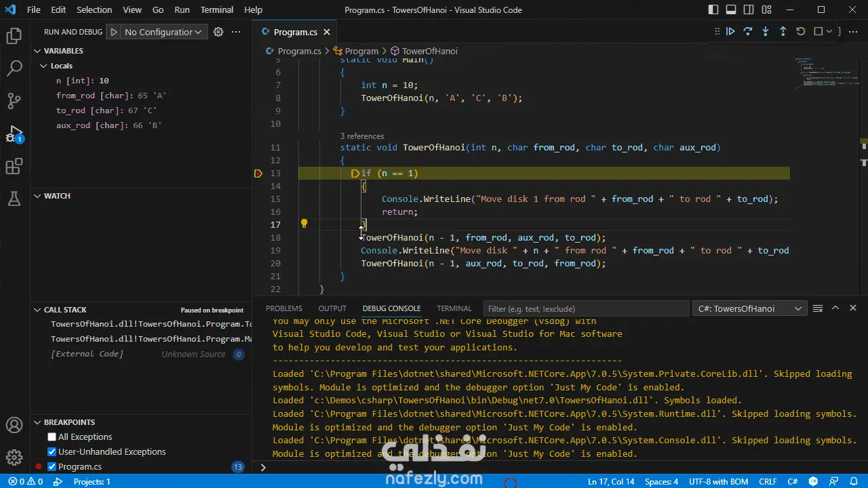Viewport: 868px width, 488px height.
Task: Open the No Configurations launch dropdown
Action: [163, 32]
